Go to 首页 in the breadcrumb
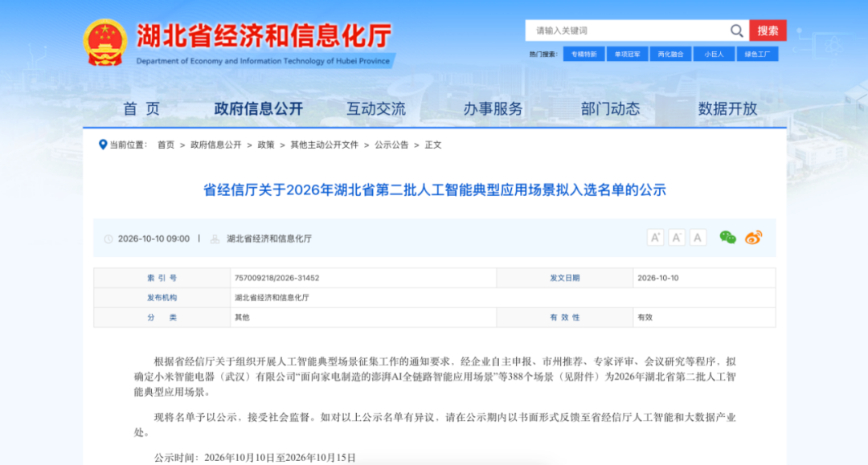Image resolution: width=868 pixels, height=465 pixels. tap(166, 145)
